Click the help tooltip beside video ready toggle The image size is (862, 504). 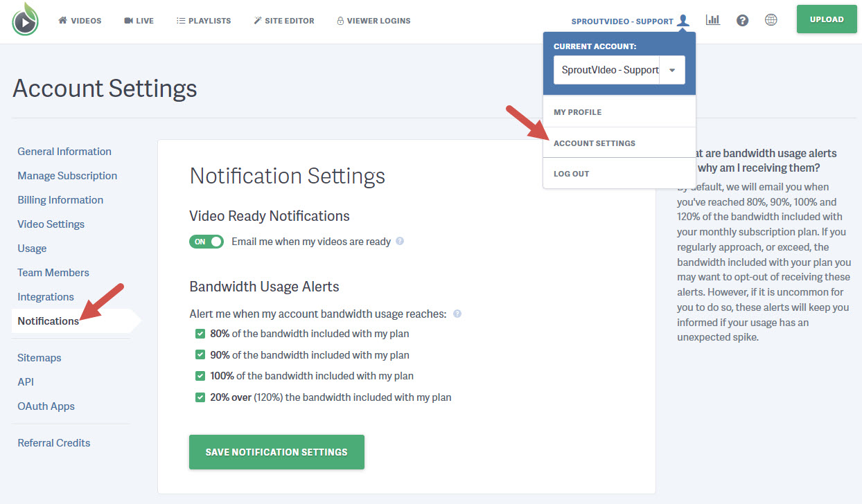pyautogui.click(x=401, y=241)
